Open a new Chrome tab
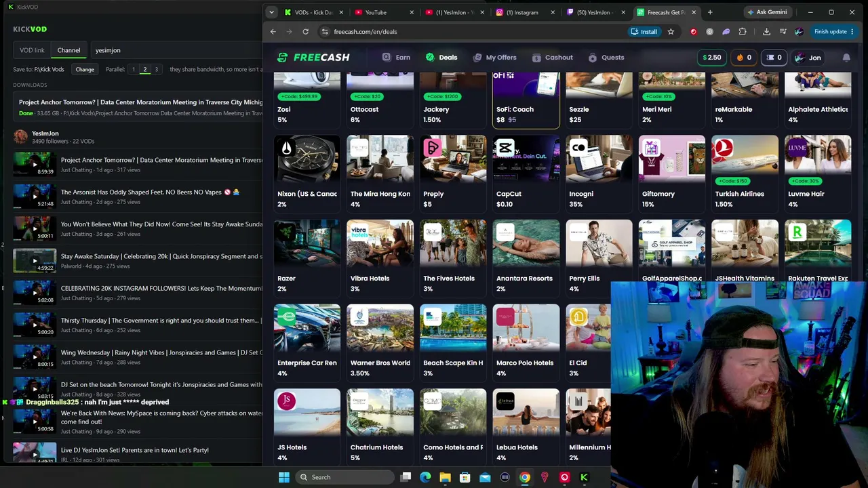Image resolution: width=868 pixels, height=488 pixels. pos(710,12)
